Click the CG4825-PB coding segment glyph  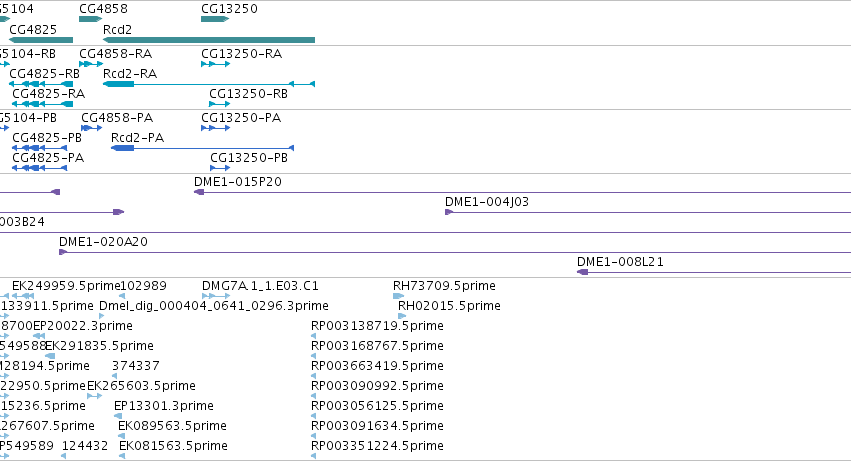coord(40,148)
